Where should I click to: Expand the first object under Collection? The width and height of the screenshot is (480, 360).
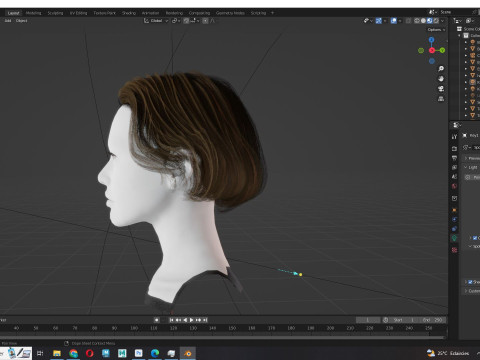coord(466,42)
